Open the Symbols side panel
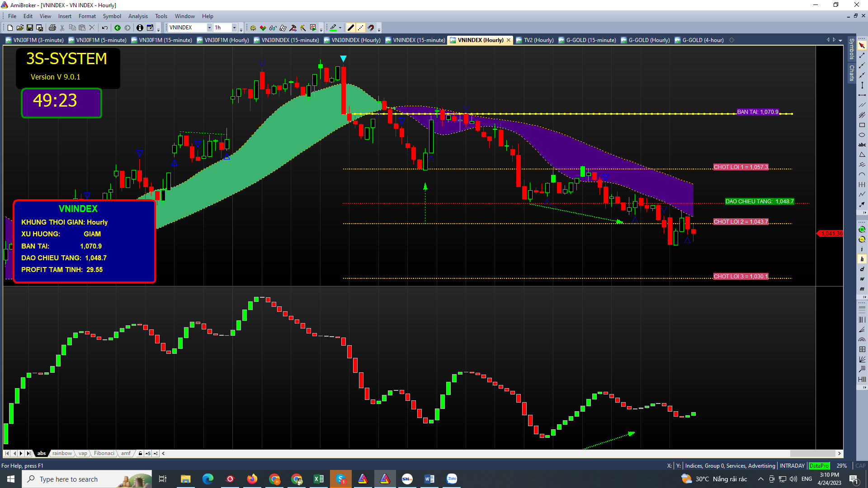This screenshot has width=868, height=488. point(852,49)
